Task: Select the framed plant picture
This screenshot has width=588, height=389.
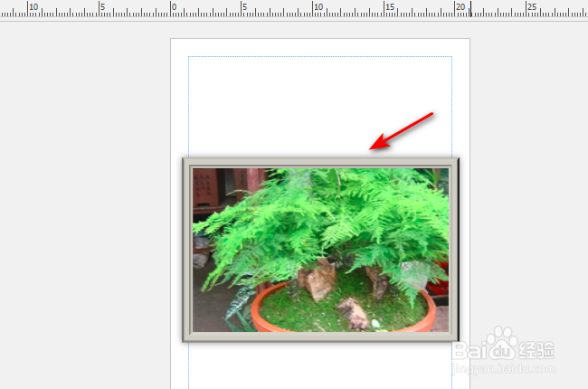Action: (320, 250)
